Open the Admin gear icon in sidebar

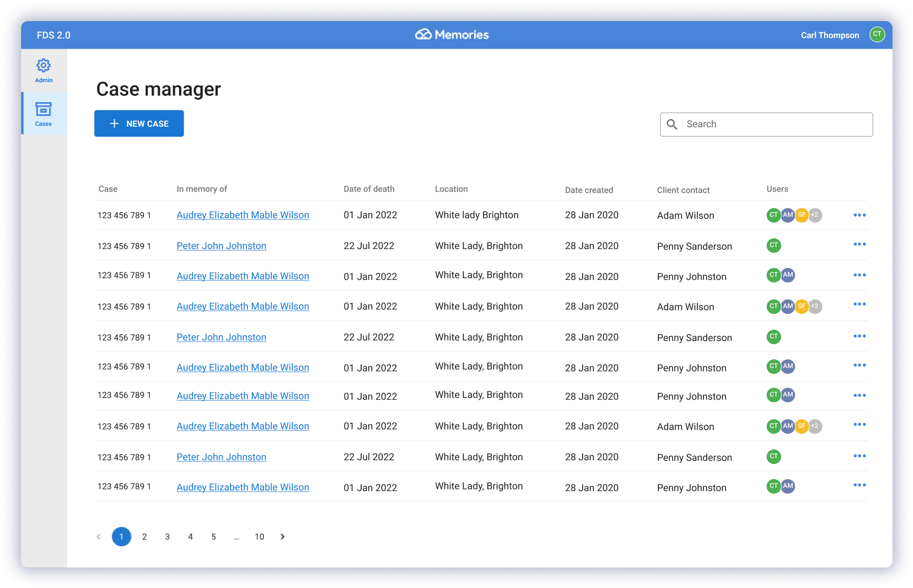[x=43, y=66]
